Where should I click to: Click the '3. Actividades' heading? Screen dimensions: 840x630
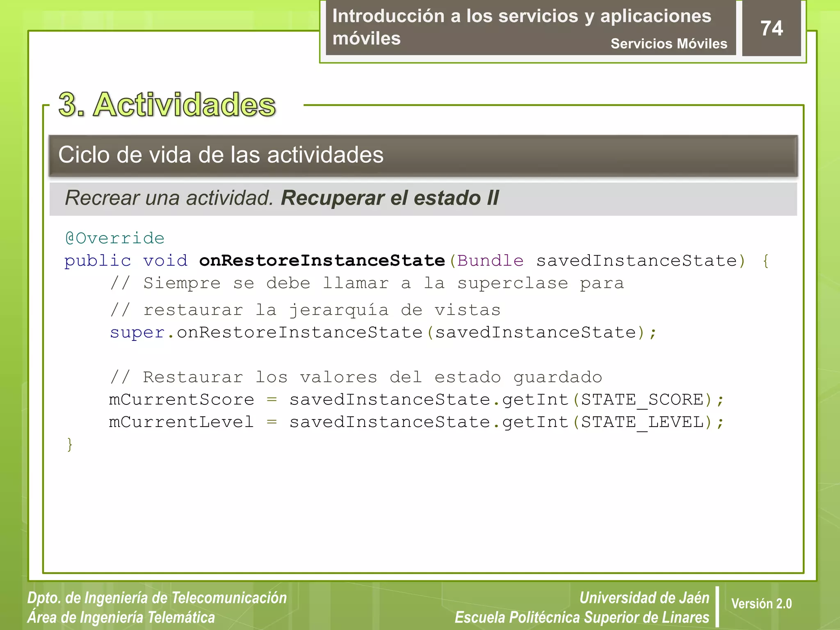point(167,104)
